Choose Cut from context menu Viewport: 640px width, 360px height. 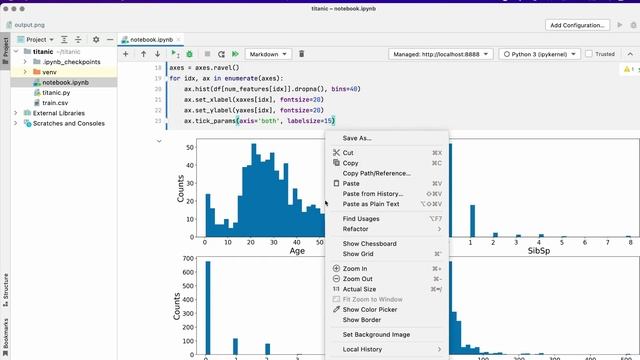[x=387, y=153]
